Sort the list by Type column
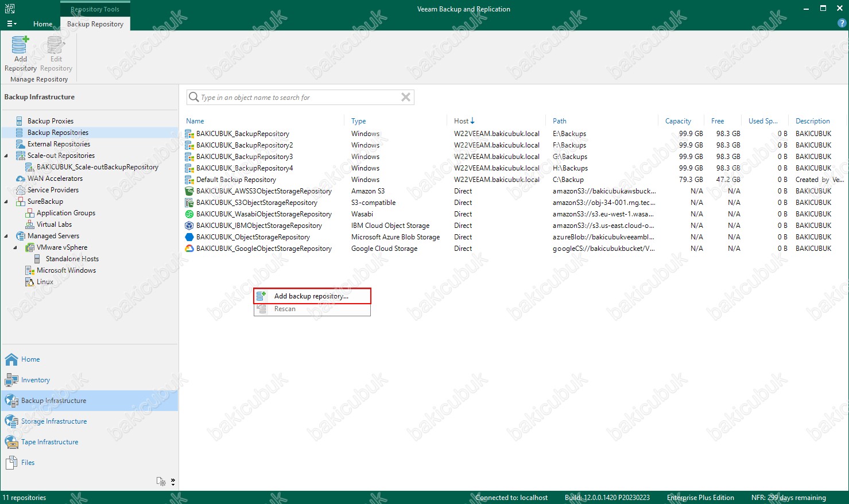Image resolution: width=849 pixels, height=504 pixels. pos(359,121)
